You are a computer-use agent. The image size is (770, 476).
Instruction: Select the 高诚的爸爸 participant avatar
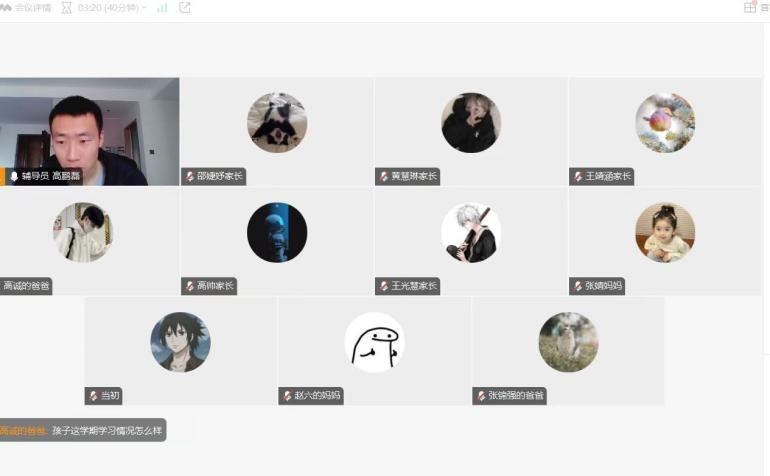click(83, 232)
